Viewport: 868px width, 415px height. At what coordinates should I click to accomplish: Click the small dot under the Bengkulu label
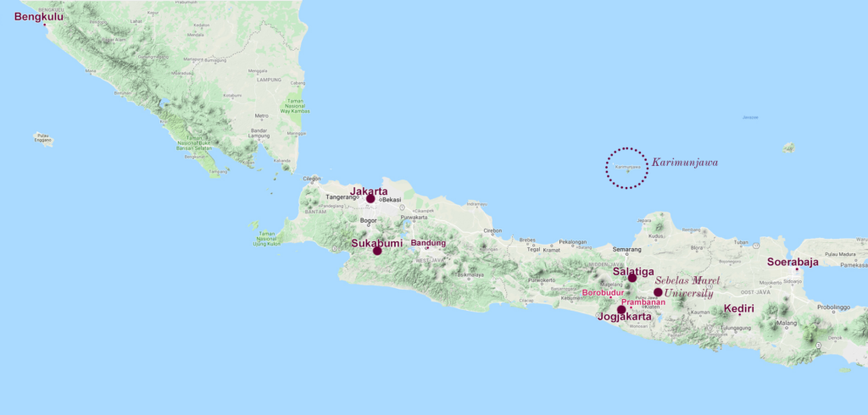[x=45, y=25]
